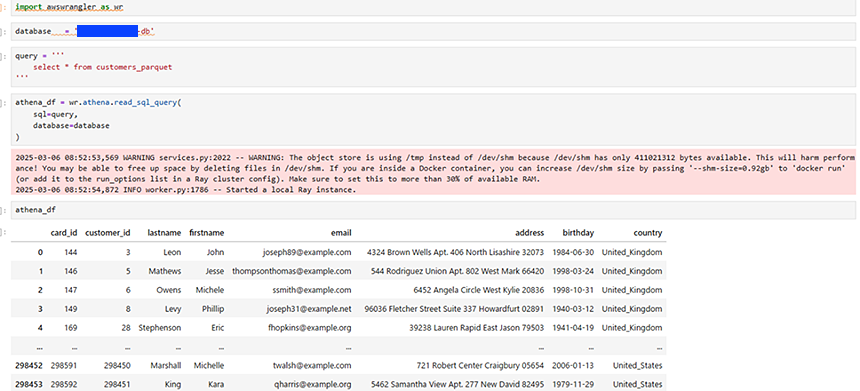
Task: Click card_id cell 144
Action: [x=71, y=252]
